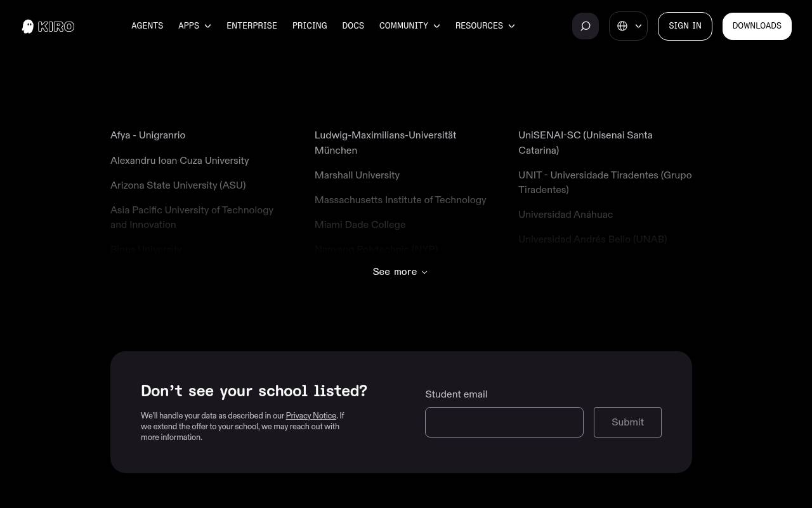Open the search magnifier icon
Image resolution: width=812 pixels, height=508 pixels.
point(586,26)
